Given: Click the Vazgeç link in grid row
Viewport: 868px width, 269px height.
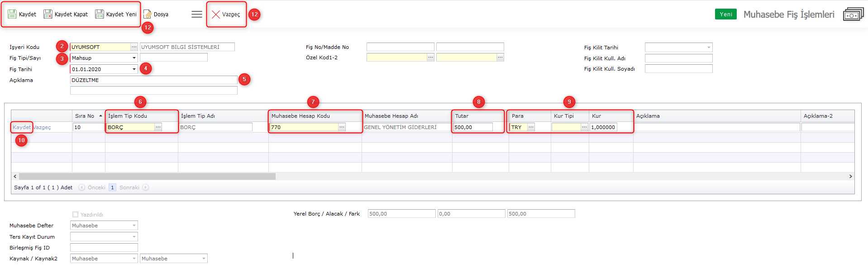Looking at the screenshot, I should (x=42, y=127).
